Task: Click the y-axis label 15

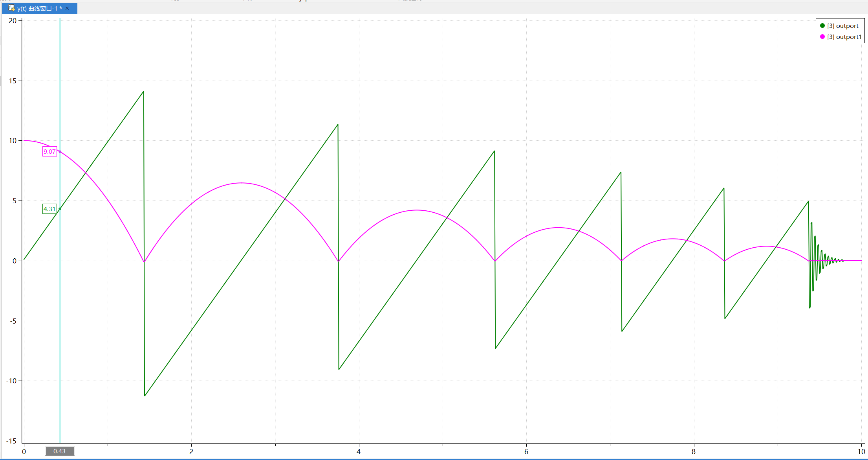Action: 13,81
